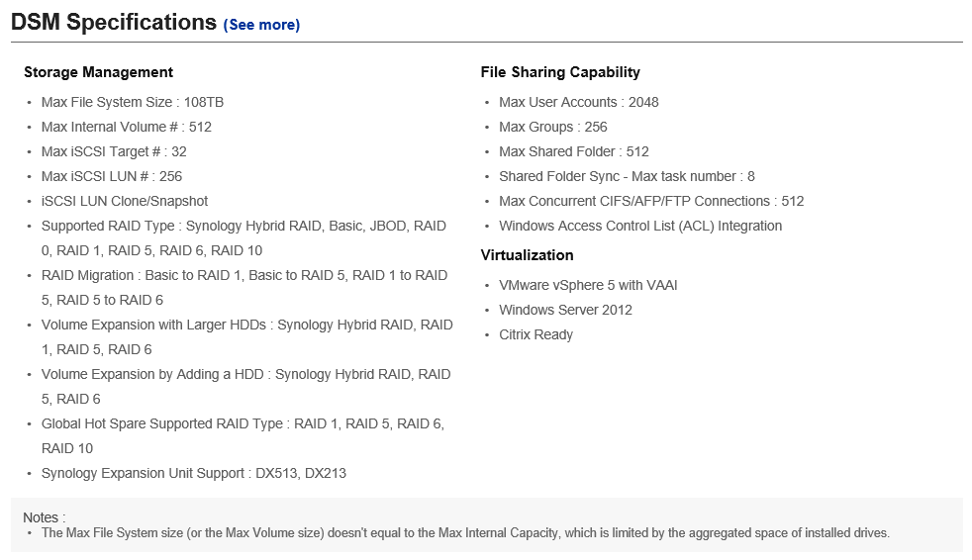Click the Virtualization section heading

(527, 255)
